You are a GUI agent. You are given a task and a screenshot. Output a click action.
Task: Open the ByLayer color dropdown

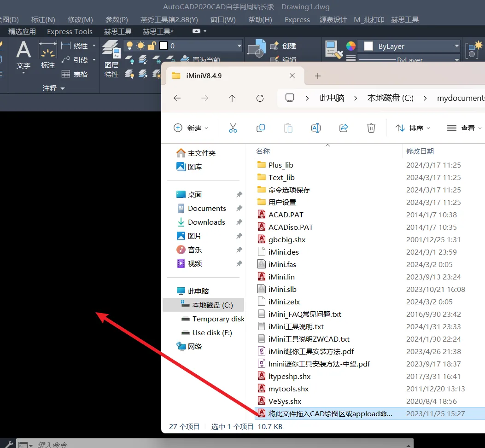click(409, 46)
